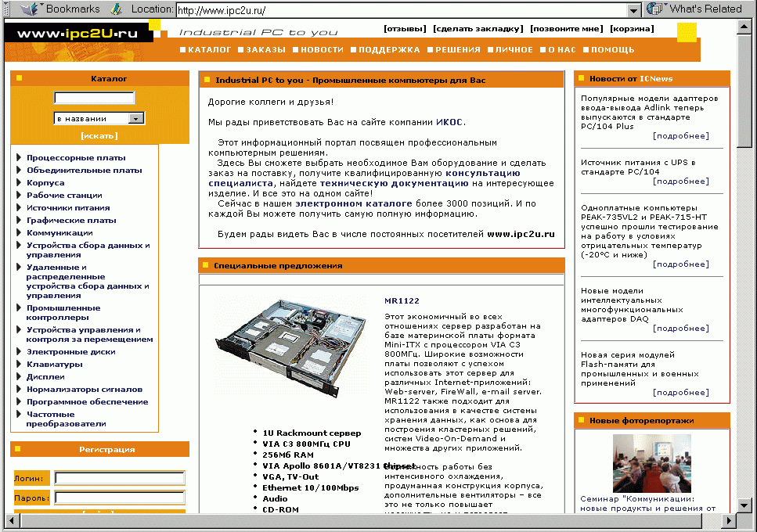Open the Корпуса catalog category
This screenshot has height=532, width=757.
point(45,183)
